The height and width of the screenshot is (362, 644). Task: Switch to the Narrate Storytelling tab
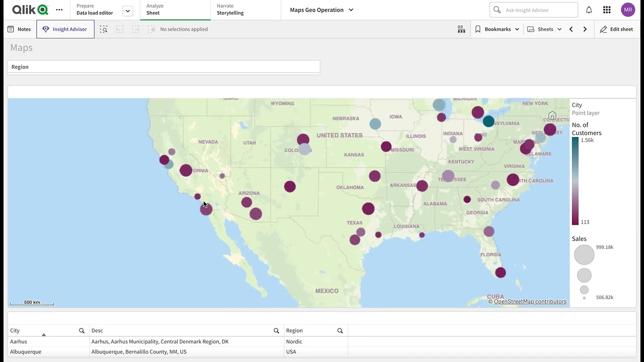(x=246, y=10)
